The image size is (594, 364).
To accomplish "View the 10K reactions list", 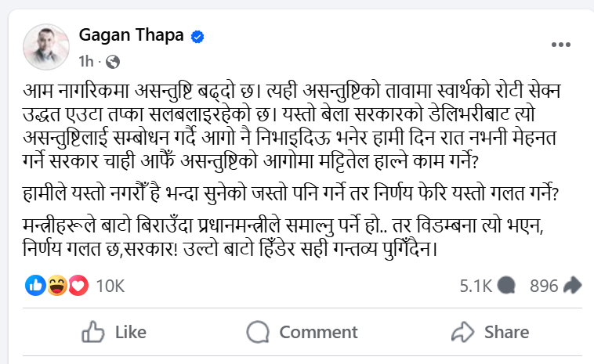I will coord(110,287).
